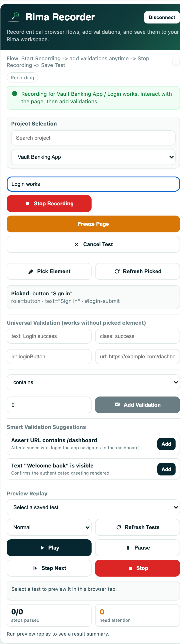Image resolution: width=180 pixels, height=644 pixels.
Task: Open Select a saved test dropdown
Action: click(93, 507)
